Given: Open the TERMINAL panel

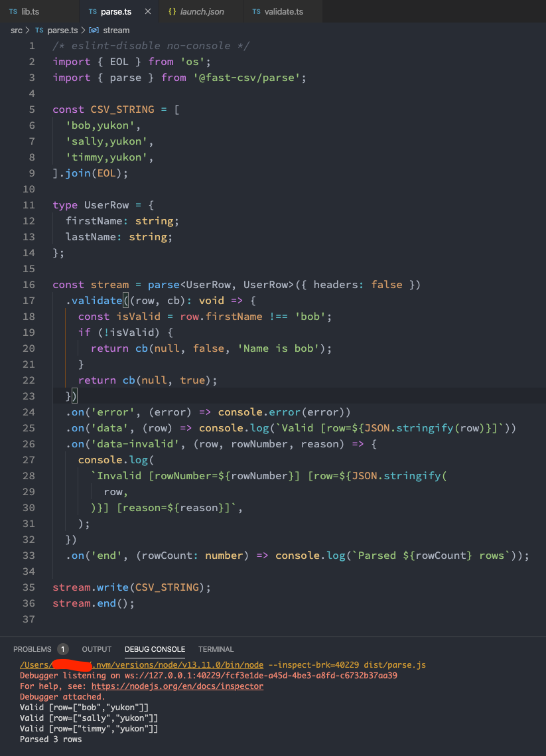Looking at the screenshot, I should (215, 649).
